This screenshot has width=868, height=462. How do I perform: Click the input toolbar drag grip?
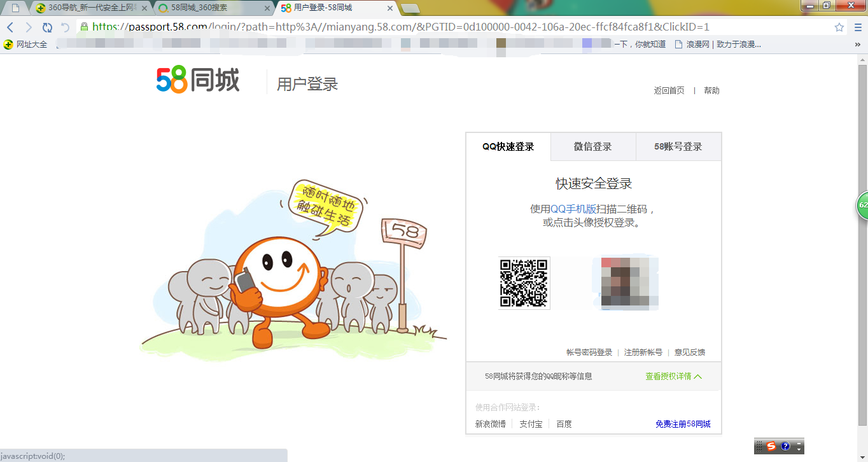point(759,447)
